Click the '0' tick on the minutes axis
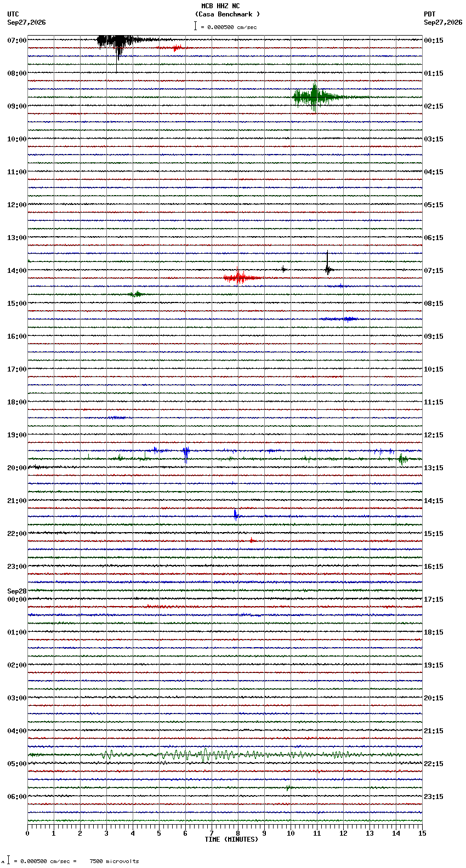Image resolution: width=466 pixels, height=868 pixels. pos(27,833)
